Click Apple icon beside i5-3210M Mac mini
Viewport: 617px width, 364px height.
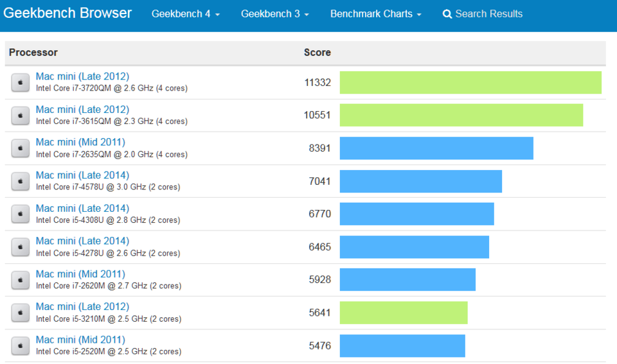click(20, 313)
